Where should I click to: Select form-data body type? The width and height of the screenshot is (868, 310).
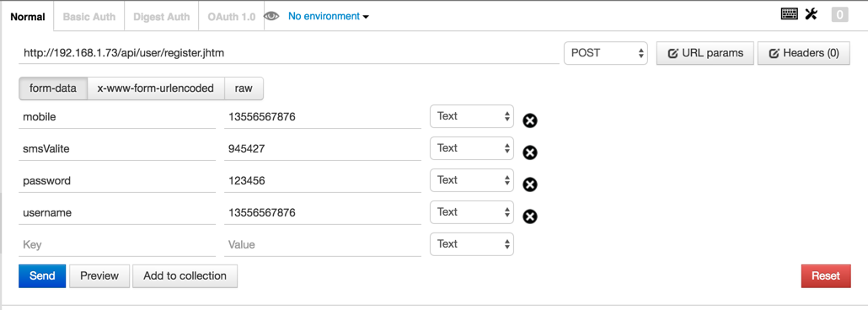pos(53,88)
